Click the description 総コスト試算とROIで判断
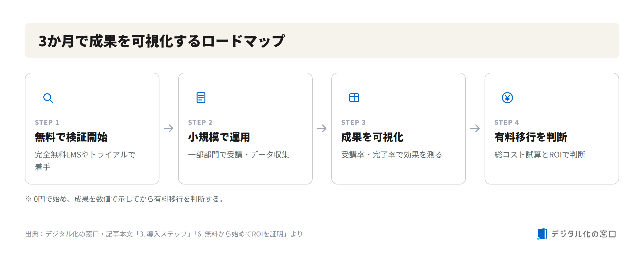 tap(540, 155)
